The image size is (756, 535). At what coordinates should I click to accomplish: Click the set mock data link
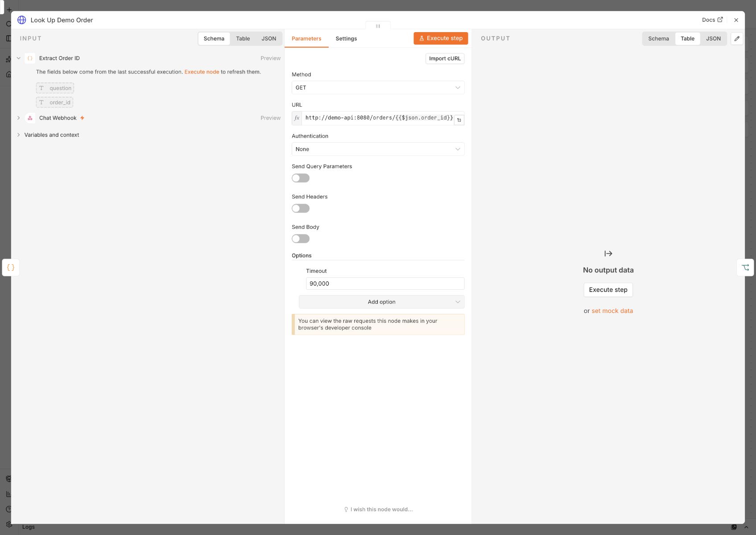pos(612,311)
